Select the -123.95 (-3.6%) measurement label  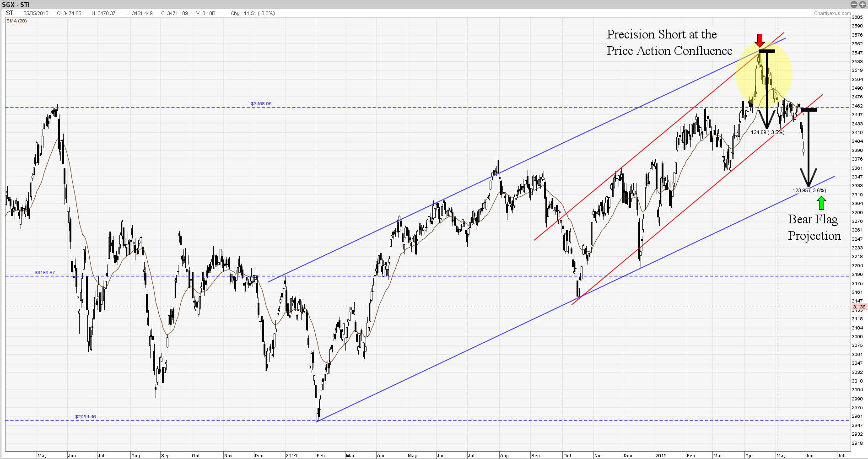click(808, 191)
